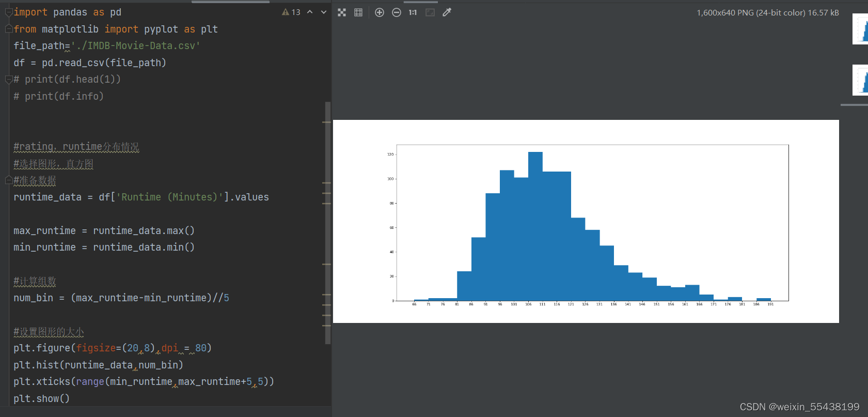
Task: Click the 'plt.xticks(range(...))' line
Action: tap(144, 382)
